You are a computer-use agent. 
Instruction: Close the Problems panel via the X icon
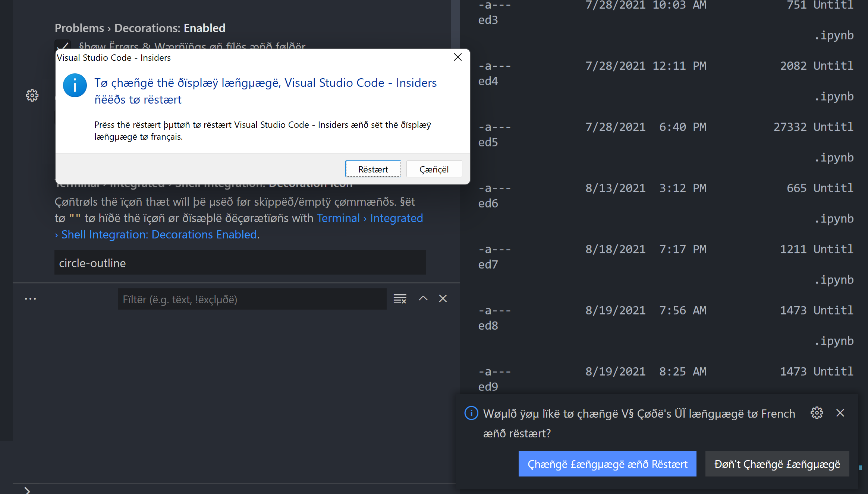pyautogui.click(x=443, y=298)
